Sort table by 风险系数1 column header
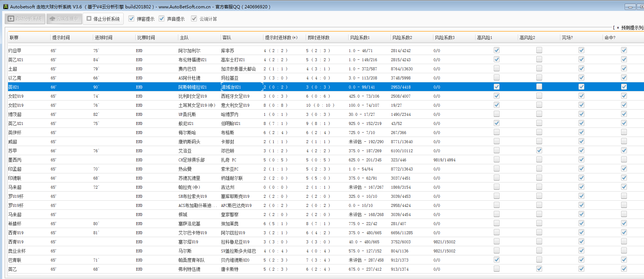 point(359,38)
